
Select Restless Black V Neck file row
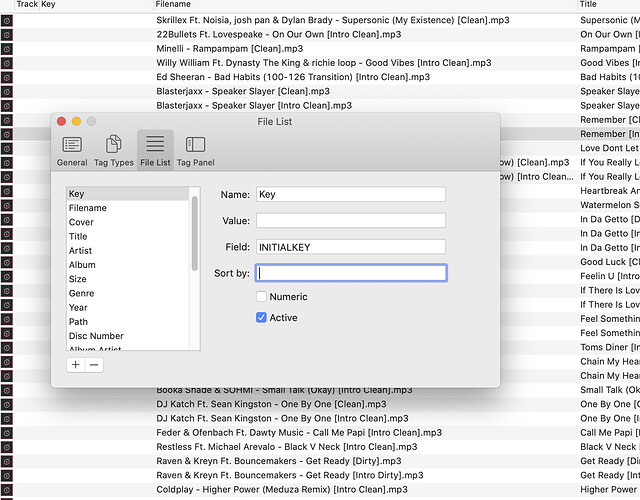point(287,447)
